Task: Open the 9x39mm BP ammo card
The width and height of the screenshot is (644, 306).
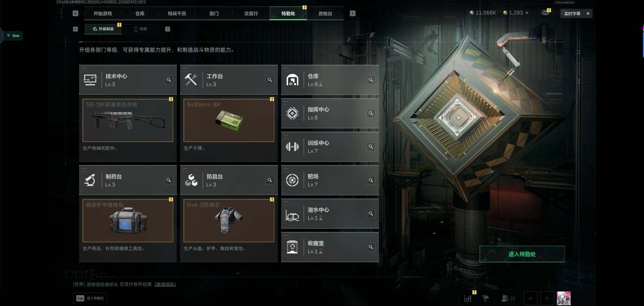Action: [229, 120]
